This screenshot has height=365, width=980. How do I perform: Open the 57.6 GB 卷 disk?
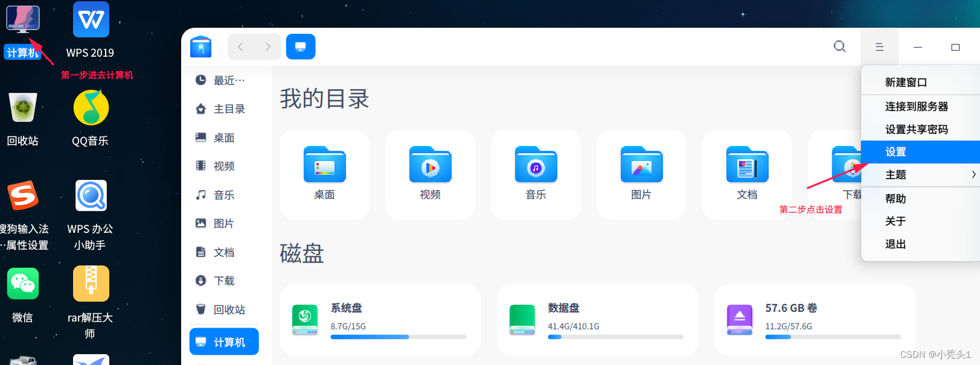pos(815,320)
